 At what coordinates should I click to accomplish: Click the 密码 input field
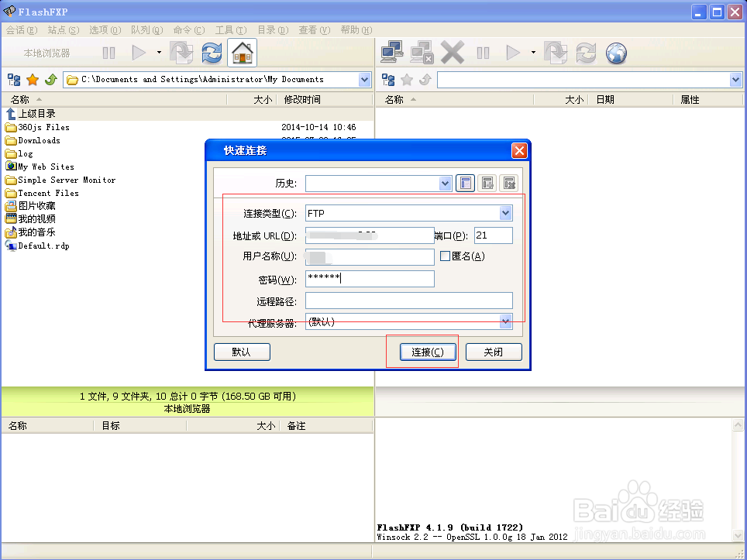coord(370,279)
